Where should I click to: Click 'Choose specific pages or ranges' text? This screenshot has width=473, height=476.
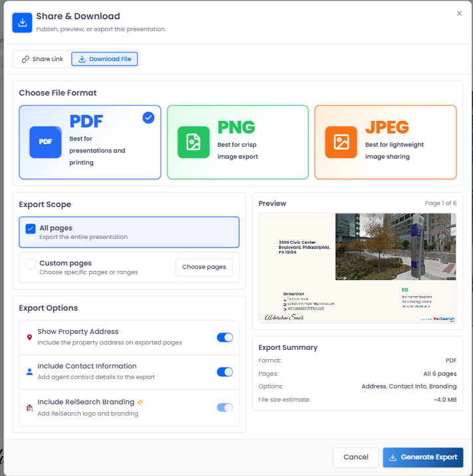tap(88, 272)
